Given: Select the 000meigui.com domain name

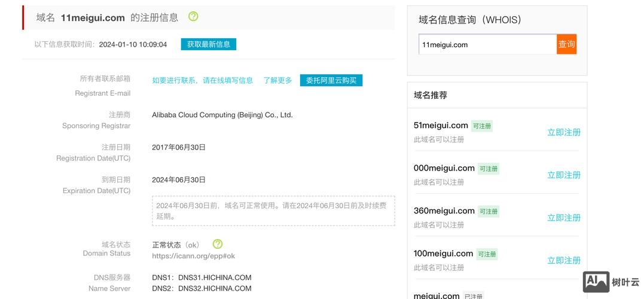Looking at the screenshot, I should click(x=444, y=168).
